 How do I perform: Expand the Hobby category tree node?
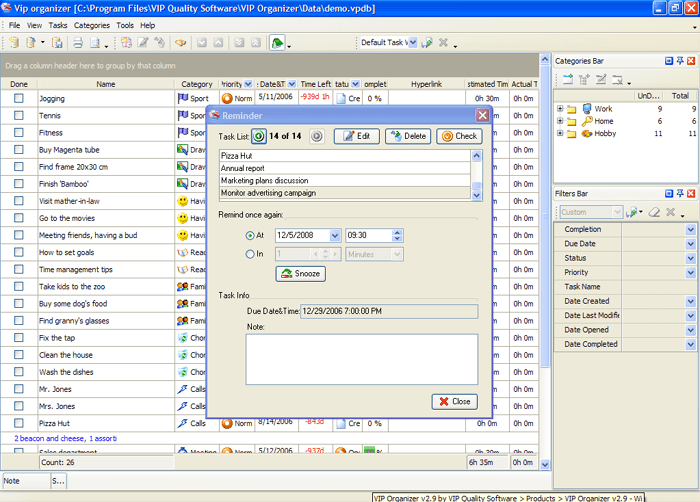[x=560, y=134]
